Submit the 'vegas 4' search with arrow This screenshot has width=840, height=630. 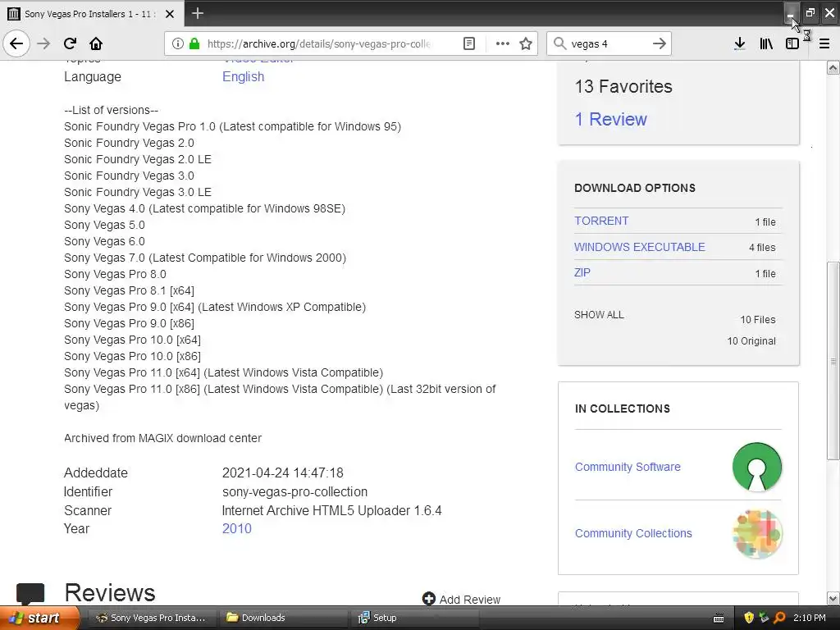pyautogui.click(x=660, y=43)
